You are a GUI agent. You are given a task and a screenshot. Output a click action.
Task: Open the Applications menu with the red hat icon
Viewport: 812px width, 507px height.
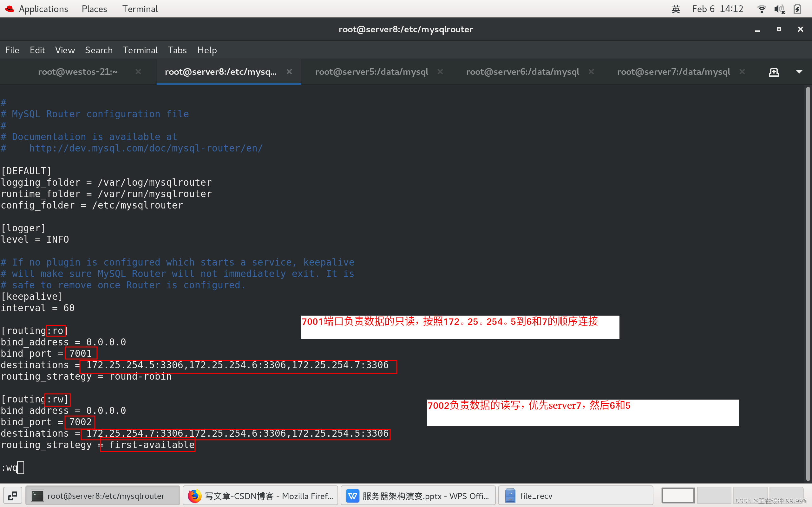[37, 9]
